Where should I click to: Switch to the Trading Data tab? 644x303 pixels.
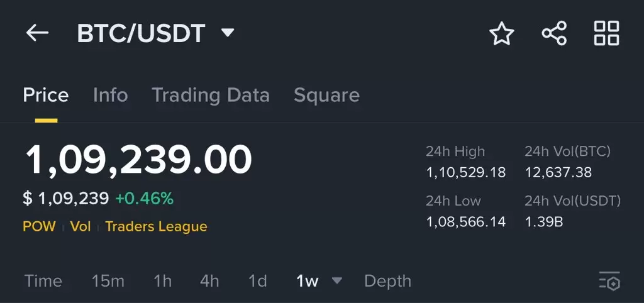211,96
